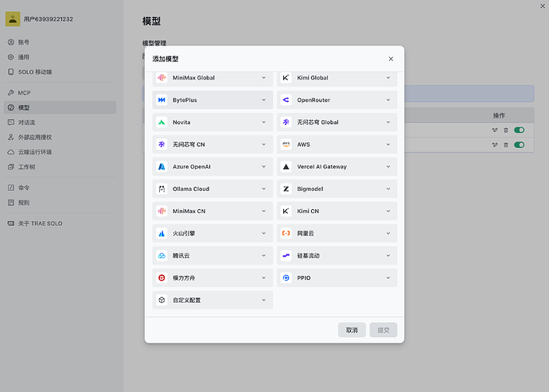The height and width of the screenshot is (392, 549).
Task: Click the 自定义配置 cube icon
Action: [162, 300]
